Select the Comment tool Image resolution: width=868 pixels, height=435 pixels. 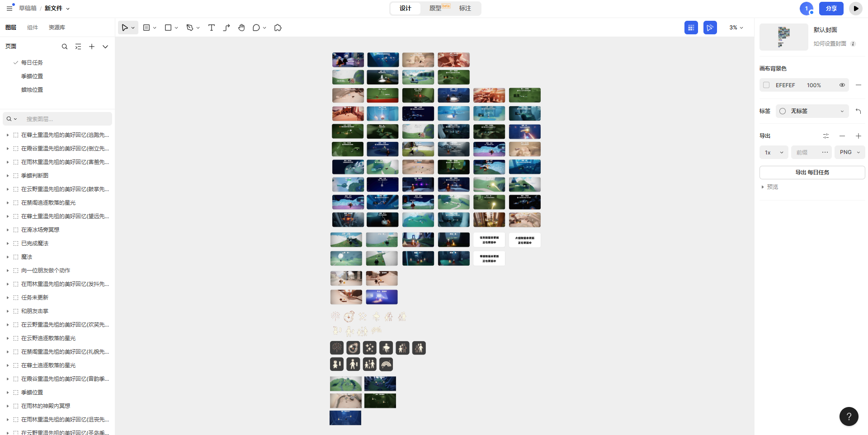(x=256, y=28)
